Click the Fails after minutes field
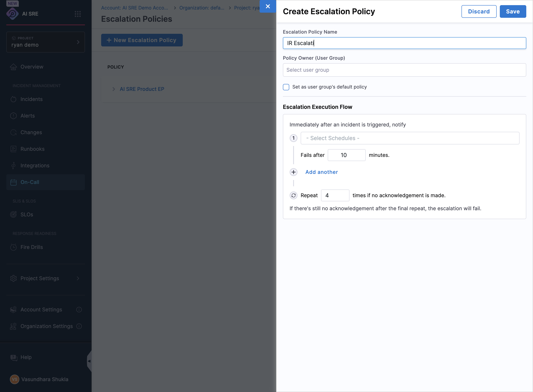 click(x=346, y=155)
